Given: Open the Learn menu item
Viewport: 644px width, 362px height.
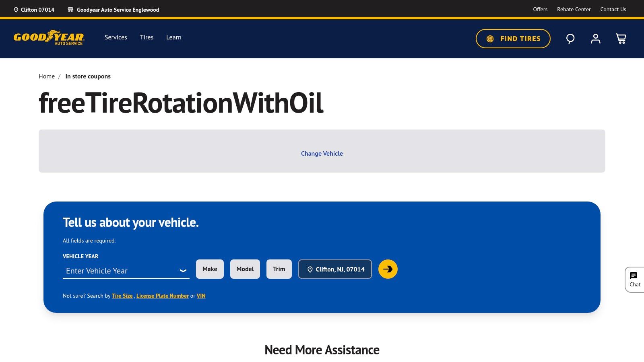Looking at the screenshot, I should pyautogui.click(x=173, y=37).
